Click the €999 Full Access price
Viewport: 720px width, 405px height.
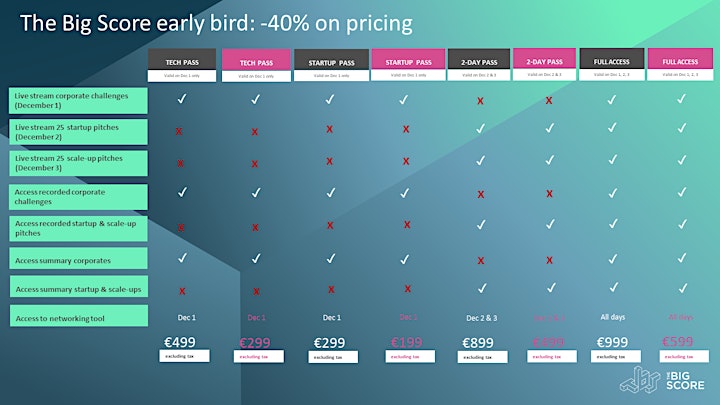612,342
